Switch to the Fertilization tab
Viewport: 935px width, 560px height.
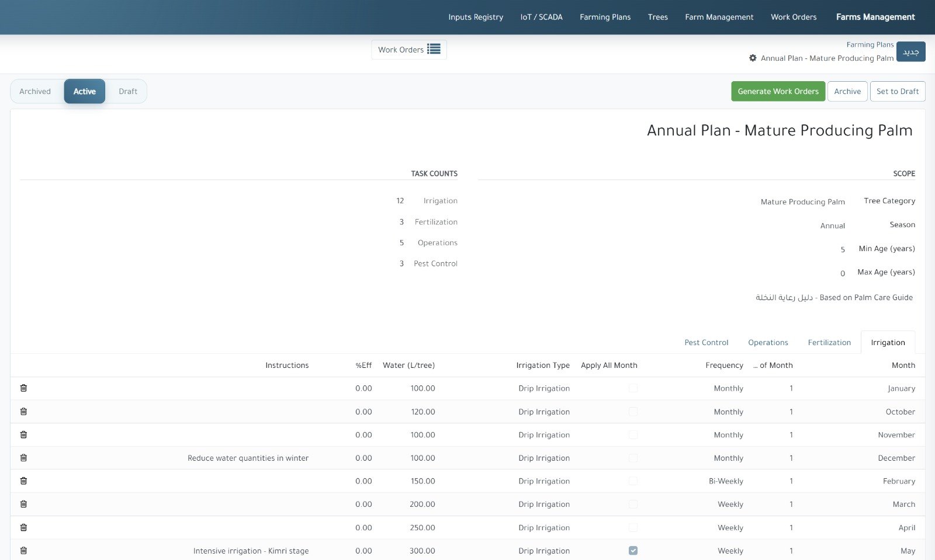coord(829,343)
